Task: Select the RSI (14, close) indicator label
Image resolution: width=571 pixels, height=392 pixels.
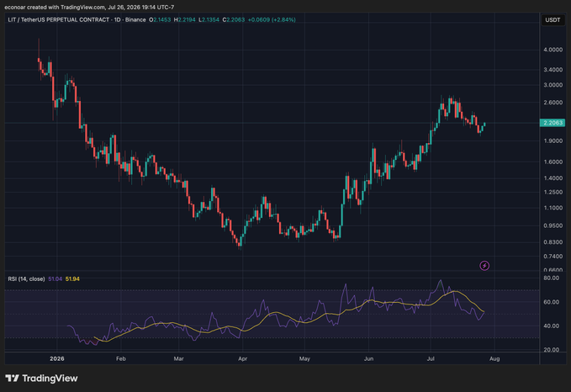Action: pyautogui.click(x=26, y=278)
